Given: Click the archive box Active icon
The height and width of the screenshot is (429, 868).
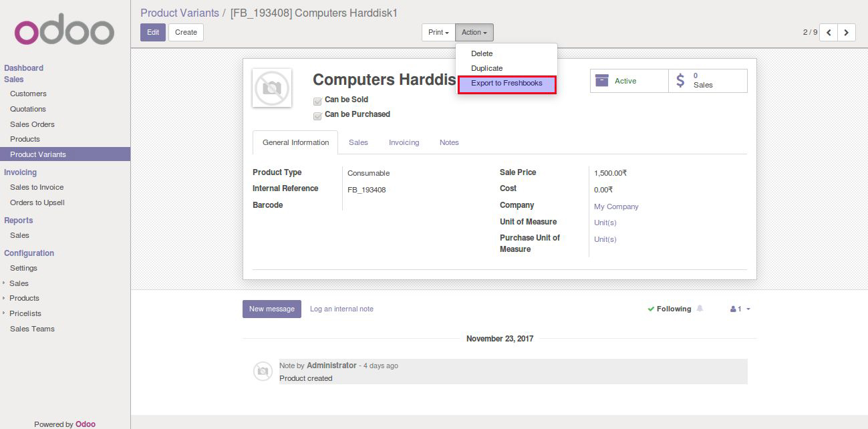Looking at the screenshot, I should coord(602,80).
